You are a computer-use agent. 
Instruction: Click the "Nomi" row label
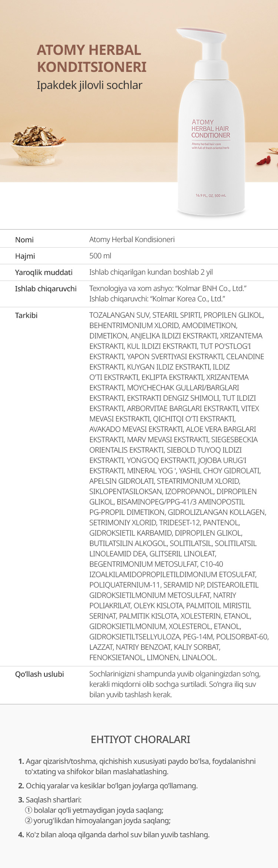(24, 240)
